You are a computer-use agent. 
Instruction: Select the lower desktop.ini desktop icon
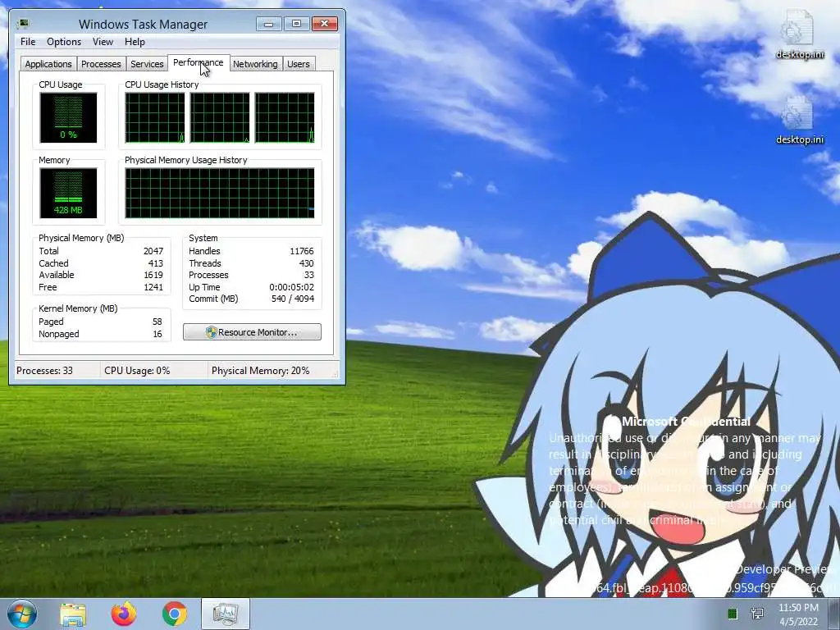(799, 120)
